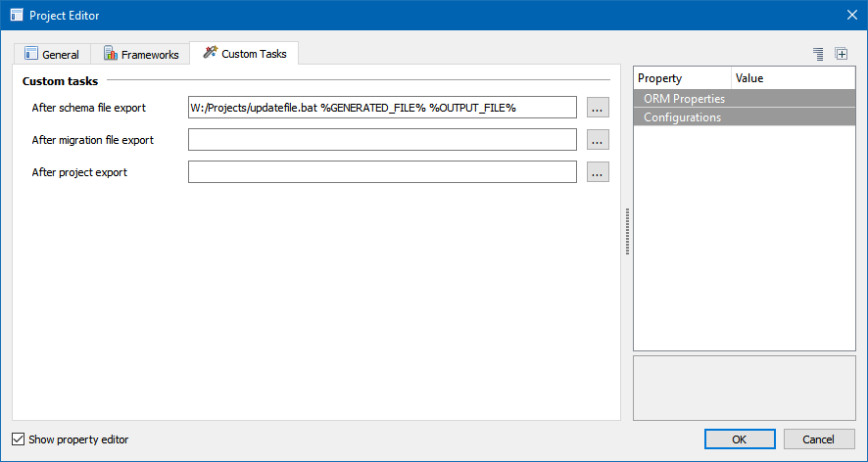Click the After project export label
The image size is (868, 462).
click(79, 171)
